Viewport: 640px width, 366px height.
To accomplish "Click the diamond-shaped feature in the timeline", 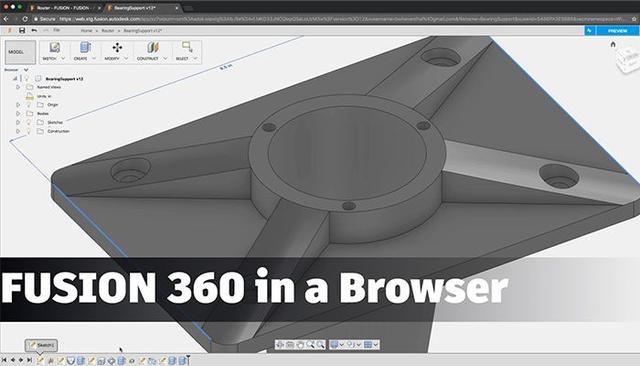I will [111, 360].
